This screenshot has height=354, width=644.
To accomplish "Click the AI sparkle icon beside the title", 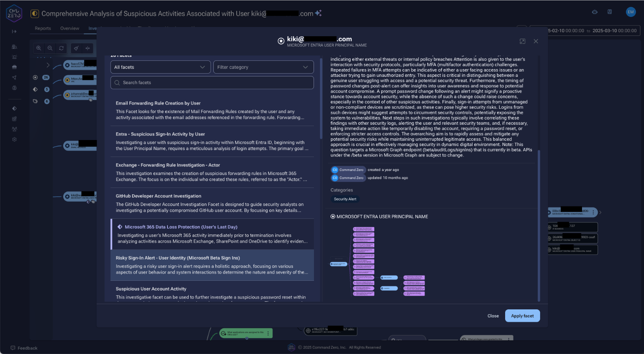I will click(318, 13).
